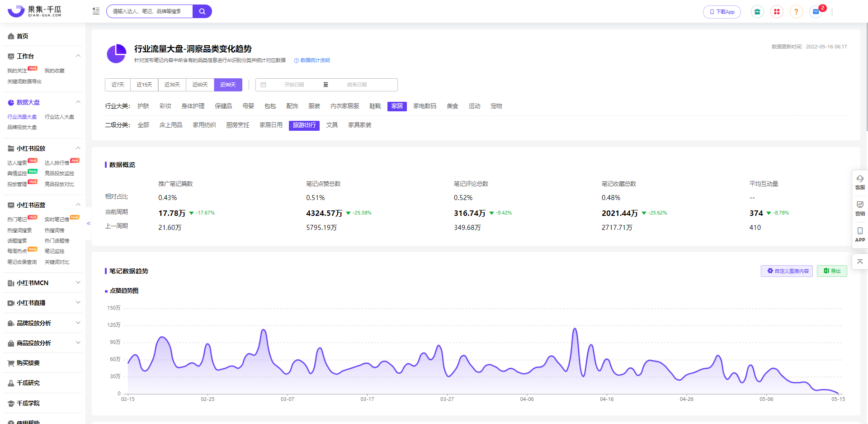Viewport: 868px width, 424px height.
Task: Open the 数据统计说明 link
Action: click(315, 60)
